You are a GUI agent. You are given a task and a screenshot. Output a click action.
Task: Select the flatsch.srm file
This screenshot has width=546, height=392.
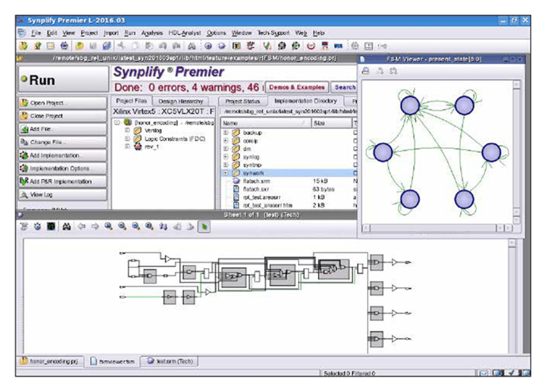pos(253,182)
